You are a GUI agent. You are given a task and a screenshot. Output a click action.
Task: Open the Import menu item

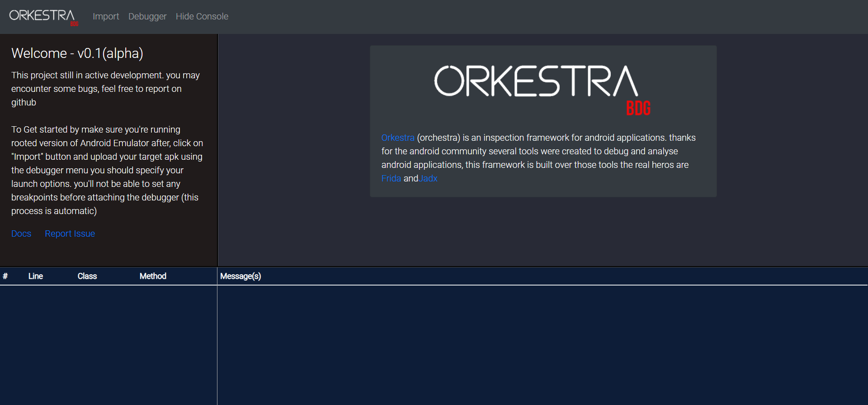106,16
